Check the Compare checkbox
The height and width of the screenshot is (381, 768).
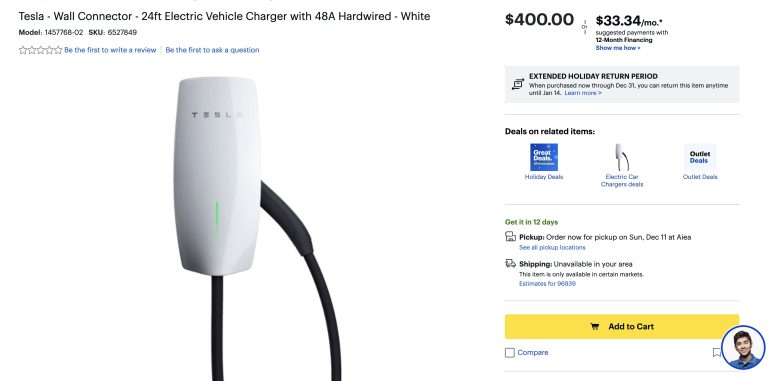510,353
